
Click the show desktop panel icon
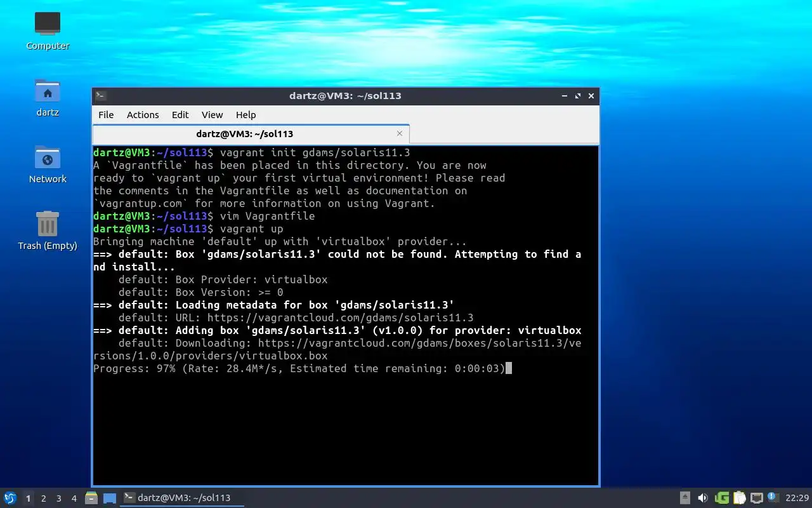[110, 498]
